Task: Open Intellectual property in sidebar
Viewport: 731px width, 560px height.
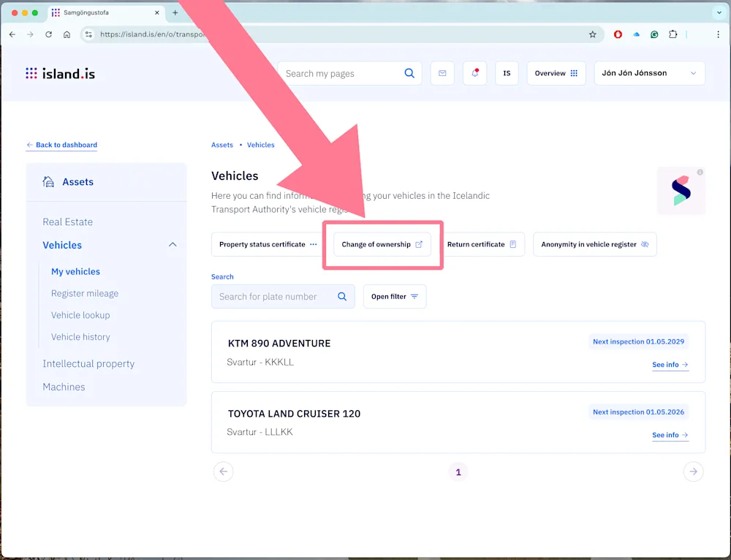Action: 88,363
